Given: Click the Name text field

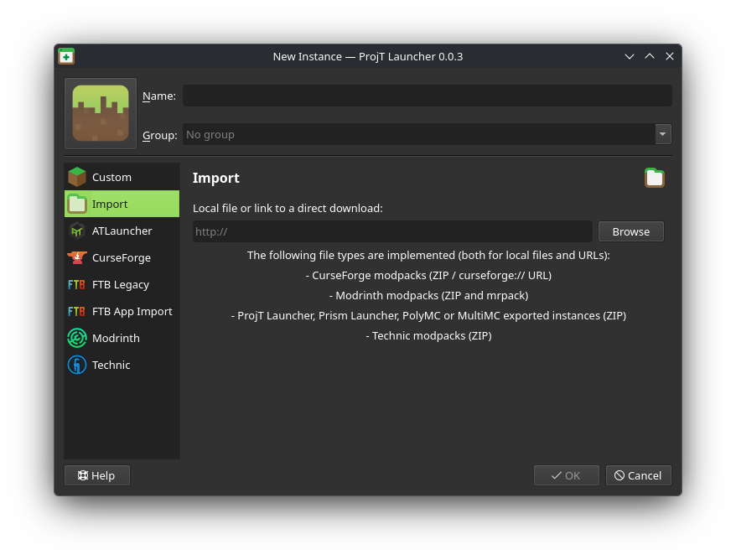Looking at the screenshot, I should [427, 96].
